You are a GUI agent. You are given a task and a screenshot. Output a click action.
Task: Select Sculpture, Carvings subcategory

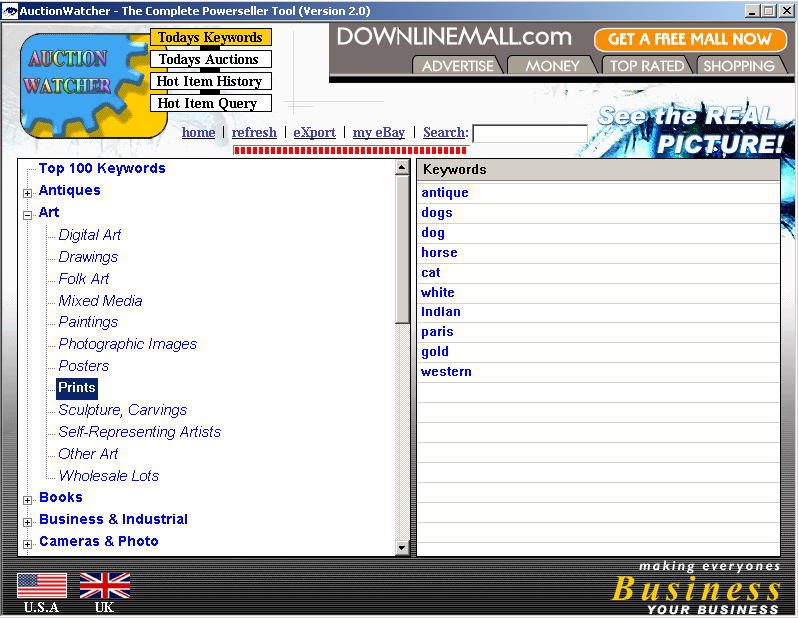(123, 410)
